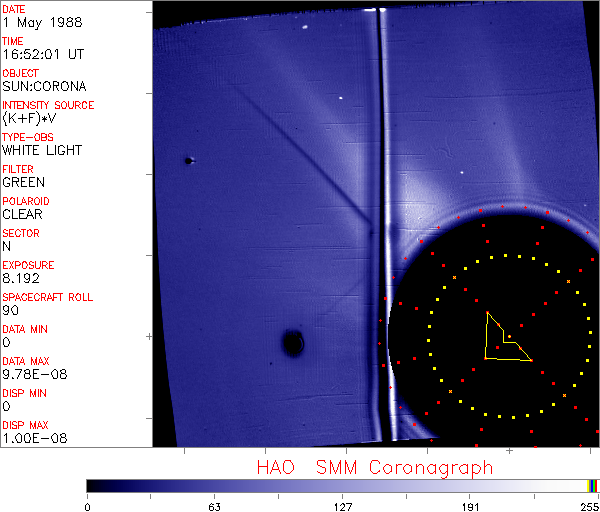The width and height of the screenshot is (600, 512).
Task: Click the WHITE LIGHT observation type value
Action: point(42,151)
